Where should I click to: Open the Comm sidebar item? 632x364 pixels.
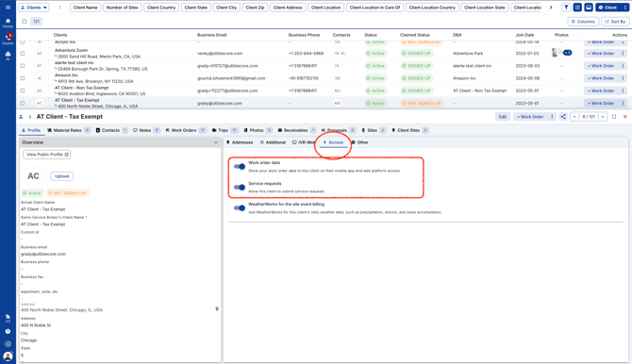[x=8, y=39]
